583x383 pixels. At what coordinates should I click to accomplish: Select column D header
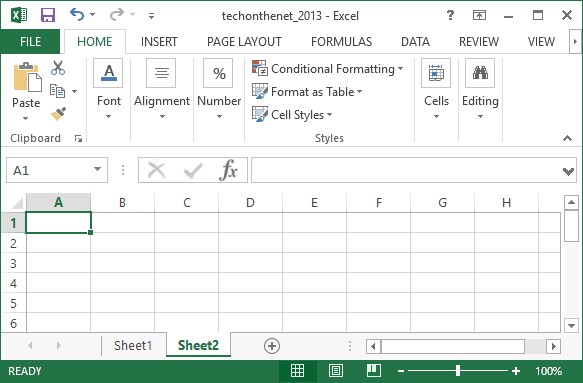click(250, 203)
